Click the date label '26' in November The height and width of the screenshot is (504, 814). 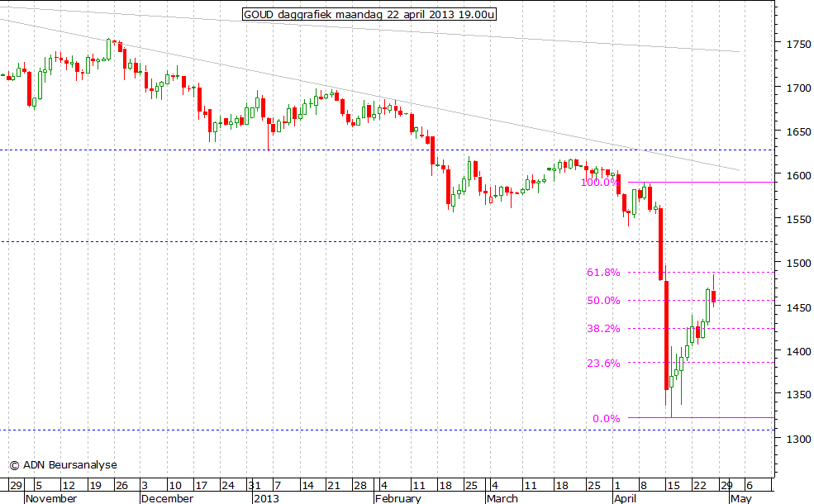121,485
